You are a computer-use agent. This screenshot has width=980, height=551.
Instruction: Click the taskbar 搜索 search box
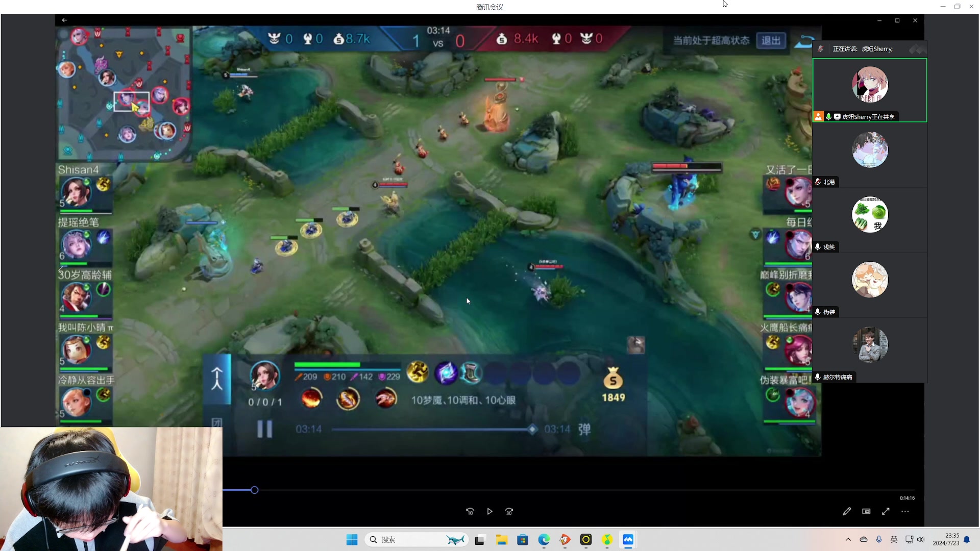(416, 540)
